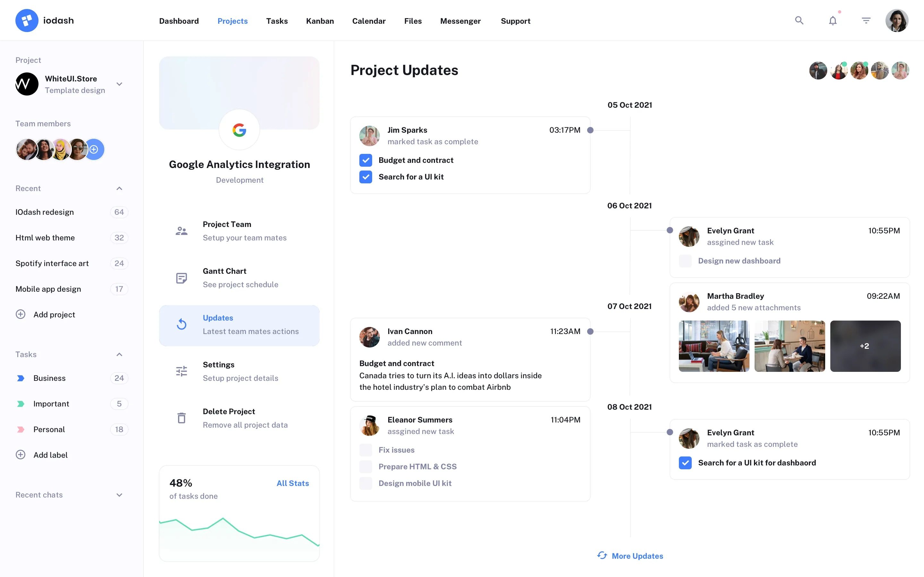
Task: Open the search icon in top bar
Action: (799, 20)
